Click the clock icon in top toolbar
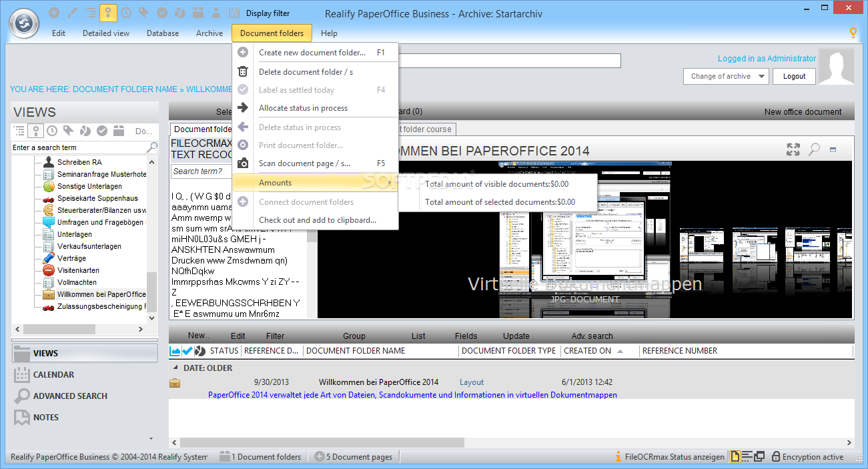Screen dimensions: 868x469 coord(126,13)
